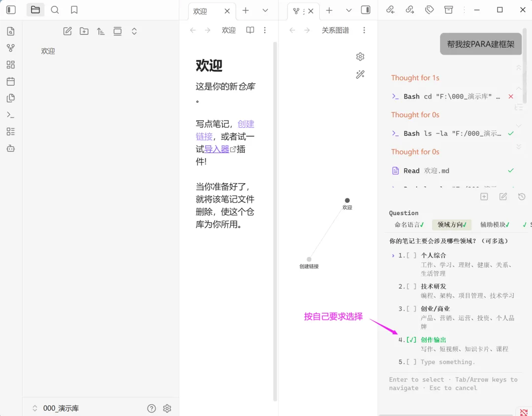Expand or collapse all folders
Screen dimensions: 532x416
pos(134,31)
